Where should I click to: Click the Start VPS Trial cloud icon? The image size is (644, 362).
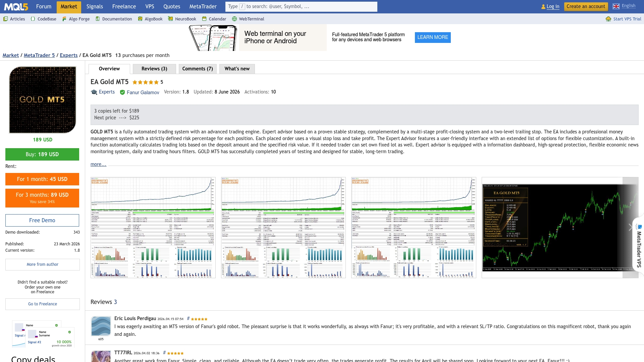click(608, 19)
